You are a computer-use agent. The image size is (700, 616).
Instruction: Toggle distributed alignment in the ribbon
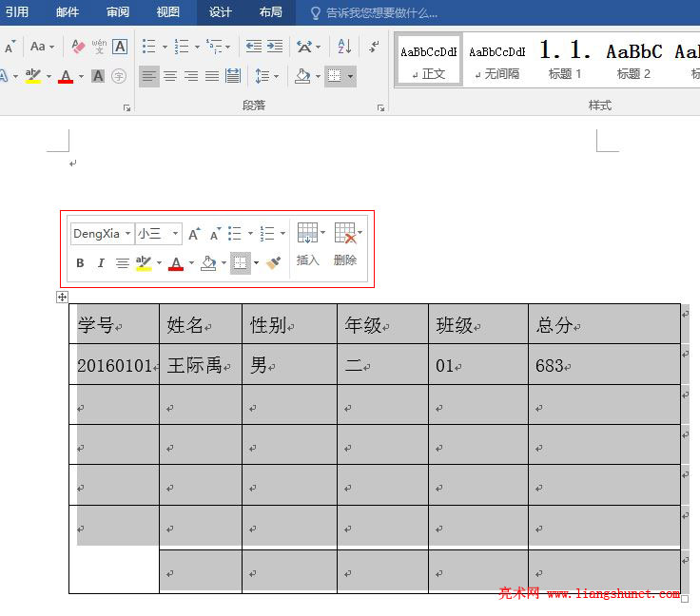point(233,76)
